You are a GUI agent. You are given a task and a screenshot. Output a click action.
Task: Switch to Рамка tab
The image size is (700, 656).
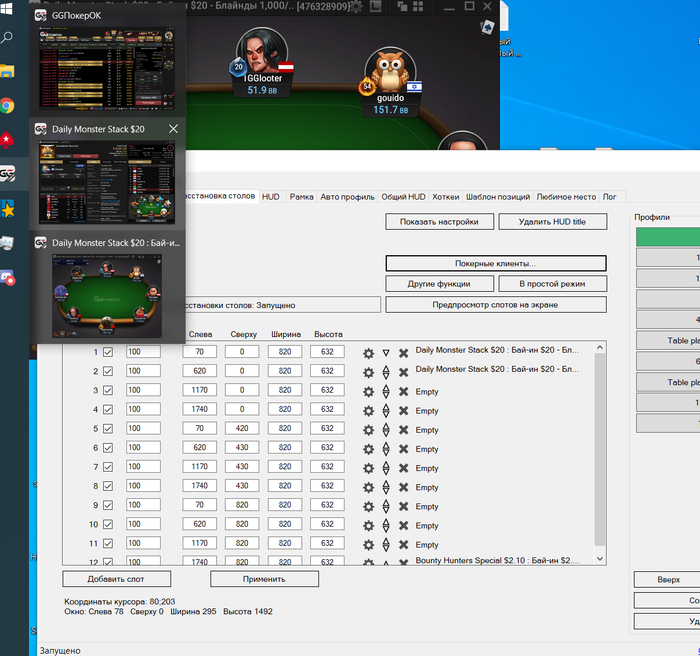pos(301,197)
